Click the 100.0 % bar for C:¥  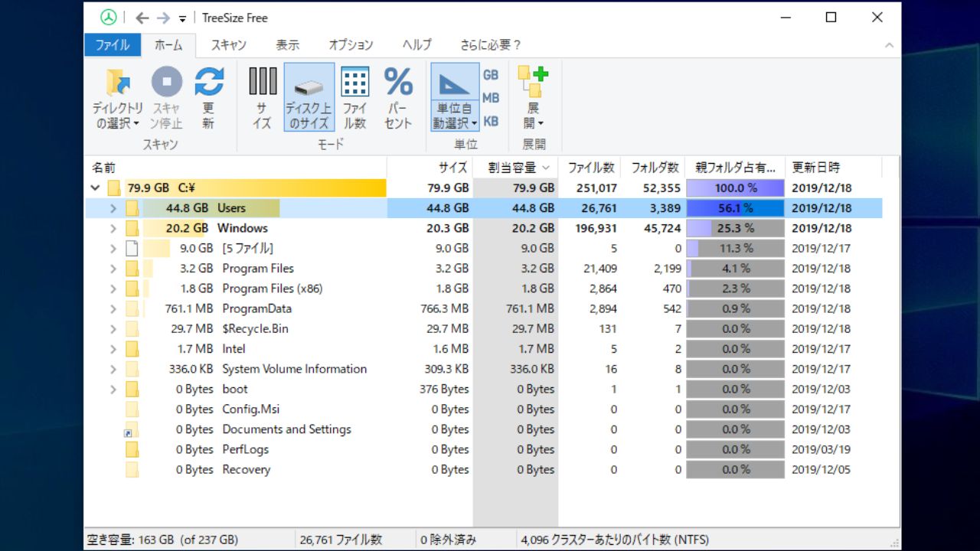coord(736,187)
